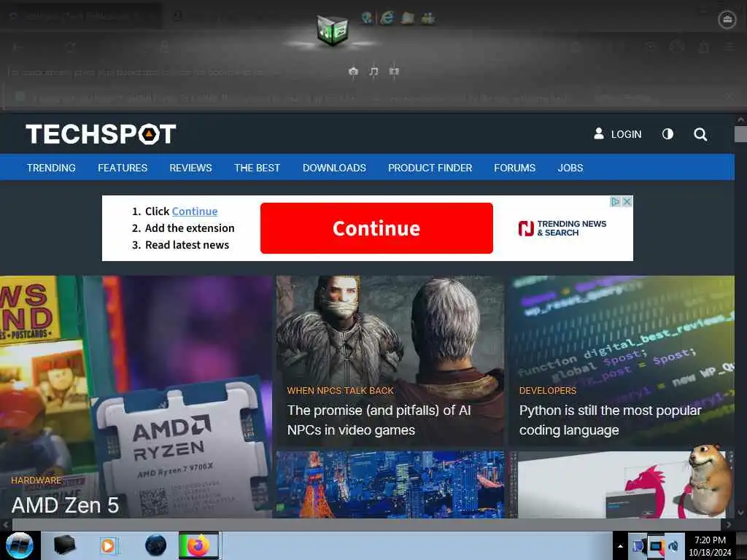747x560 pixels.
Task: Click the blue swirl tray icon
Action: tap(673, 546)
